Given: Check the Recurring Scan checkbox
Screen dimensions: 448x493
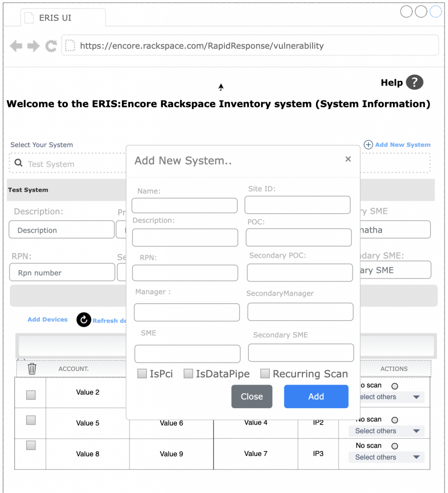Looking at the screenshot, I should 265,374.
